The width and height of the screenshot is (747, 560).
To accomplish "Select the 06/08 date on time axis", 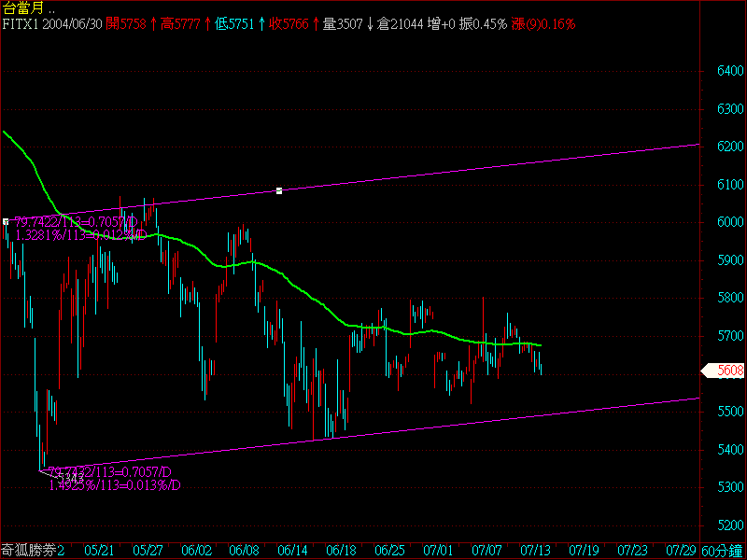I will pyautogui.click(x=242, y=551).
